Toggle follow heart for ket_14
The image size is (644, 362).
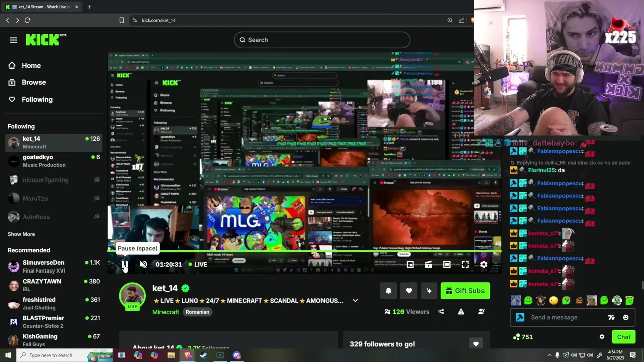[x=409, y=291]
